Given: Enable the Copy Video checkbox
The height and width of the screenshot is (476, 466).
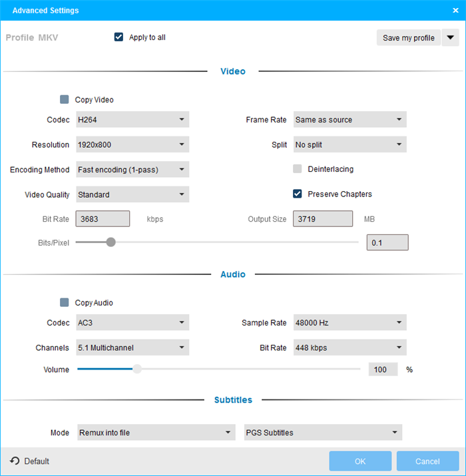Looking at the screenshot, I should [x=64, y=100].
